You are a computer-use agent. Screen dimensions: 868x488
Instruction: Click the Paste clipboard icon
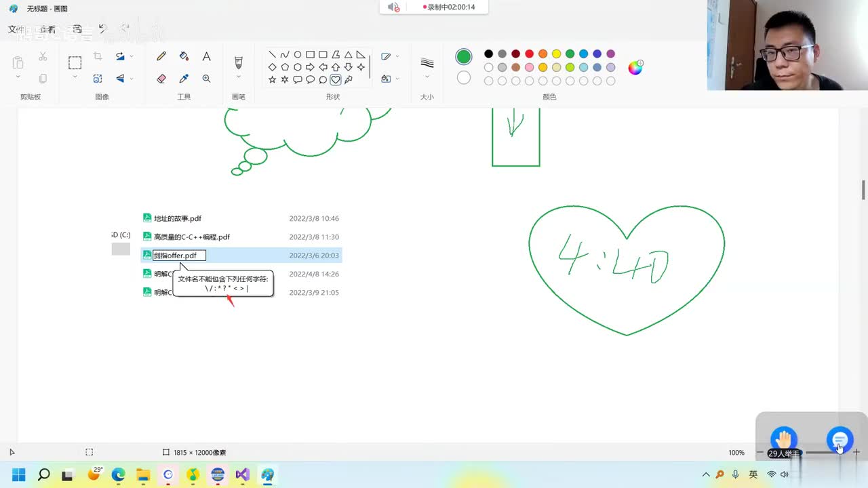[18, 62]
